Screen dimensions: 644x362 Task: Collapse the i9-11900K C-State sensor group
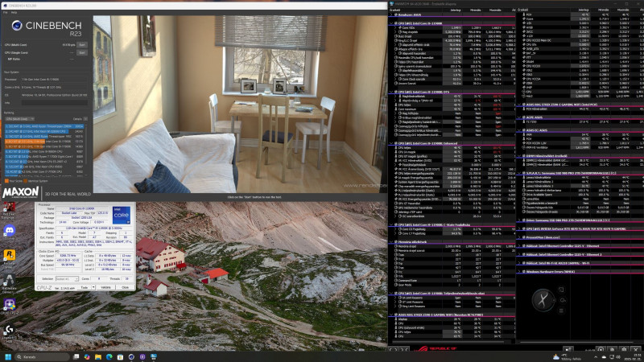(x=391, y=224)
